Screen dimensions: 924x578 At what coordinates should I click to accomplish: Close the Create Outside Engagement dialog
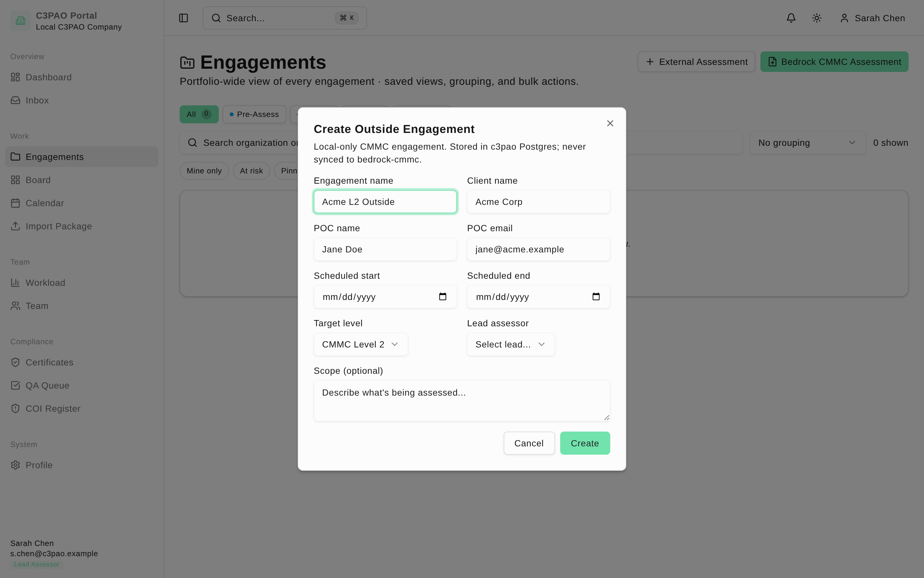[x=610, y=123]
